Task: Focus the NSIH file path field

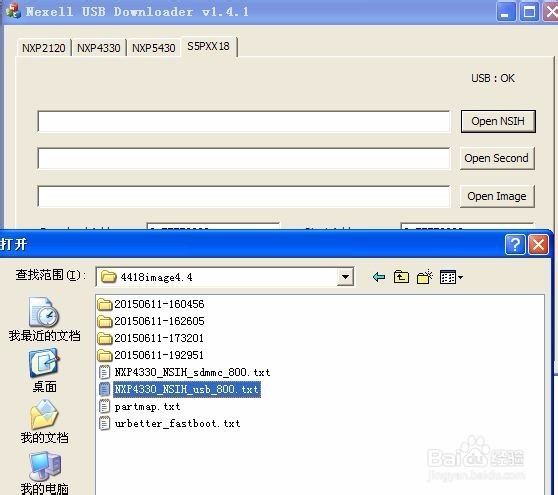Action: pyautogui.click(x=244, y=121)
